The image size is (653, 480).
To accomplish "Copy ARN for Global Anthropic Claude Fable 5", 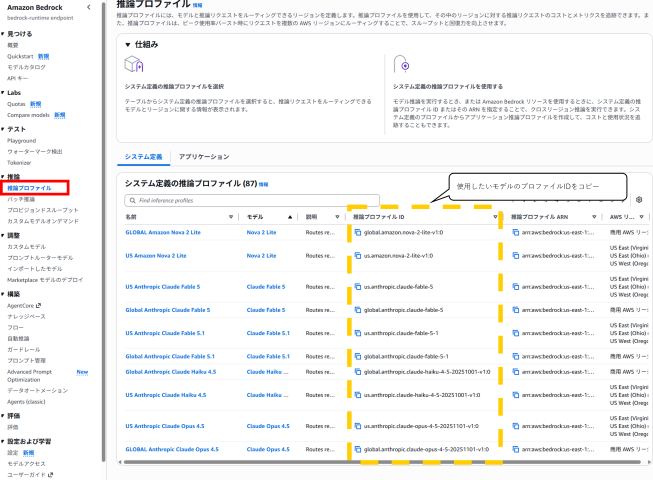I will [x=516, y=310].
